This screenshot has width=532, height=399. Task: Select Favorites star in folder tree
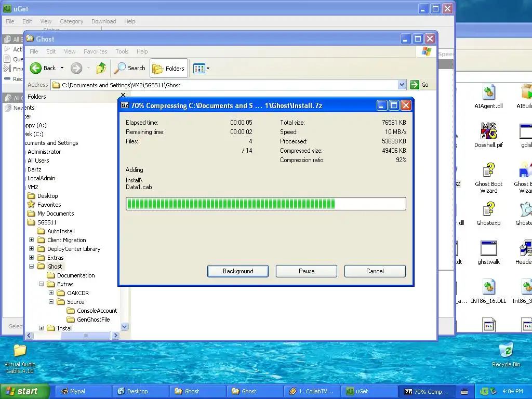31,205
